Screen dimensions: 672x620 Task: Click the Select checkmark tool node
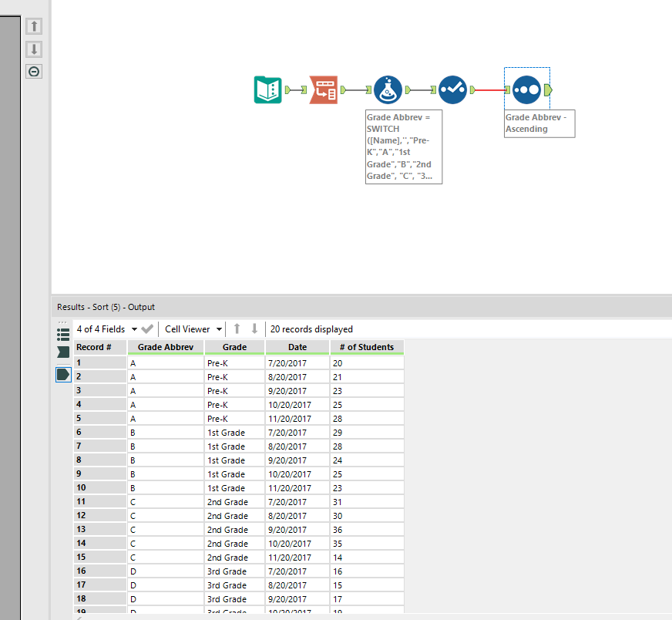pyautogui.click(x=452, y=90)
